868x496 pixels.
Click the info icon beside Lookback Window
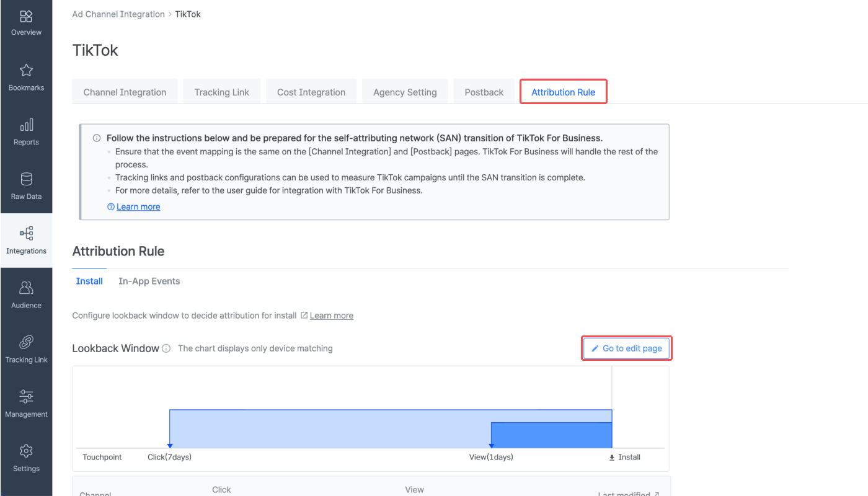pyautogui.click(x=166, y=348)
